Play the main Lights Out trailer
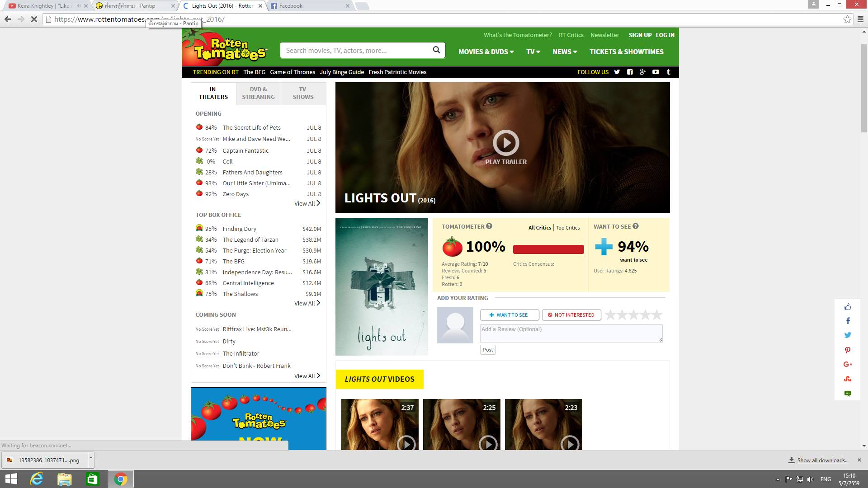This screenshot has width=868, height=488. pos(506,143)
